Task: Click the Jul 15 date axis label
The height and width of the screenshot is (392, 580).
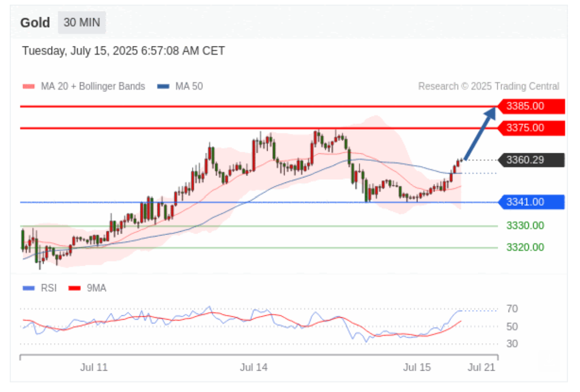Action: pos(417,367)
